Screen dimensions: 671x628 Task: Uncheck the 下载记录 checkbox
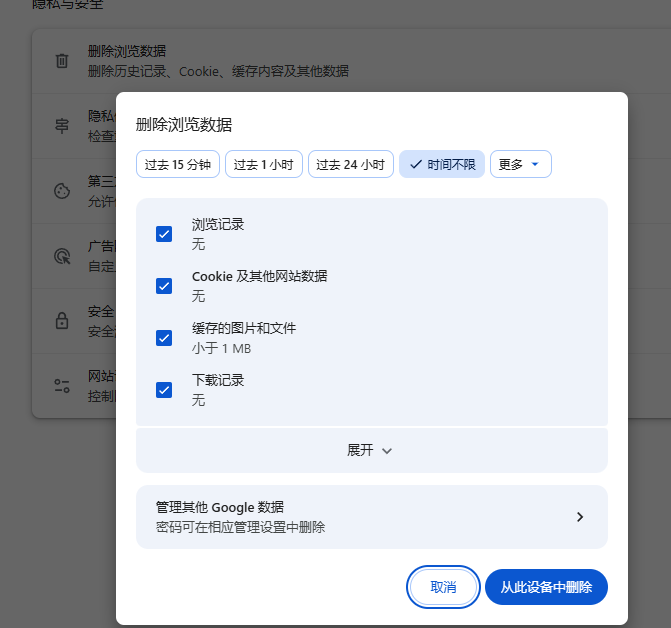[164, 390]
